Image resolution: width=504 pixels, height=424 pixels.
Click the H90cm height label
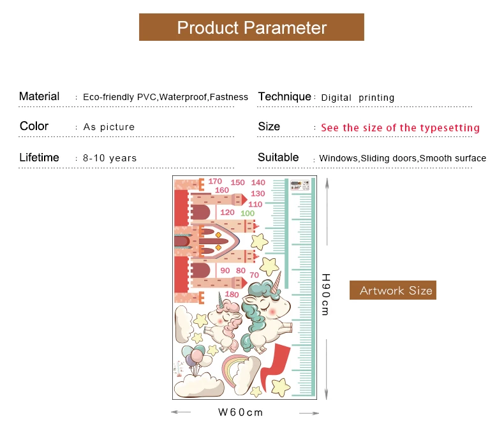point(325,294)
